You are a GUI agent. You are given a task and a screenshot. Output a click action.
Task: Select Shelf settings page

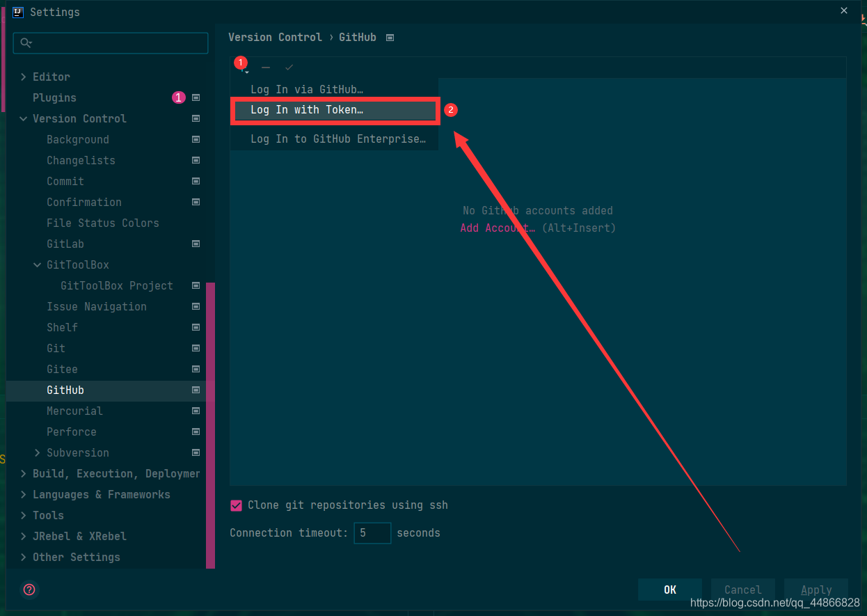pyautogui.click(x=62, y=327)
